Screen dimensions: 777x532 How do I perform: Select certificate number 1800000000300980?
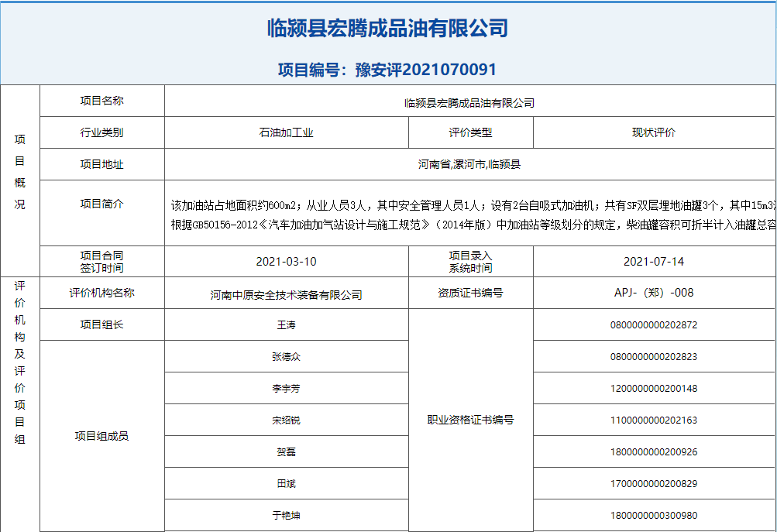pyautogui.click(x=653, y=515)
